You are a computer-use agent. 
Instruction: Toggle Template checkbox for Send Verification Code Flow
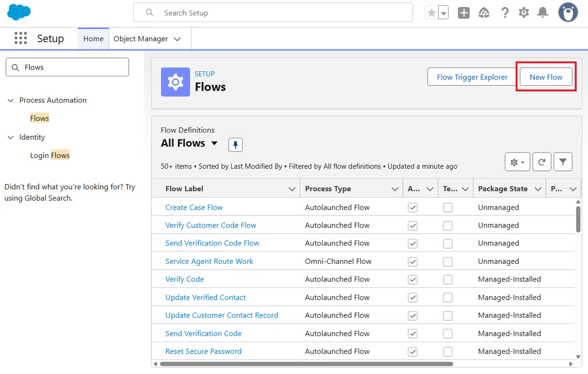[447, 243]
